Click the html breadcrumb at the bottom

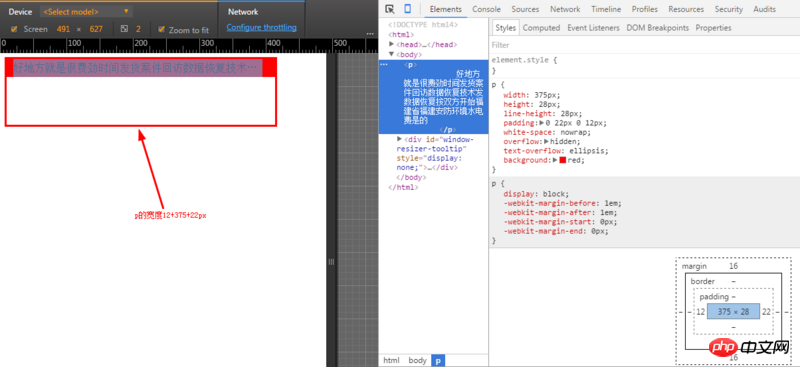coord(391,360)
